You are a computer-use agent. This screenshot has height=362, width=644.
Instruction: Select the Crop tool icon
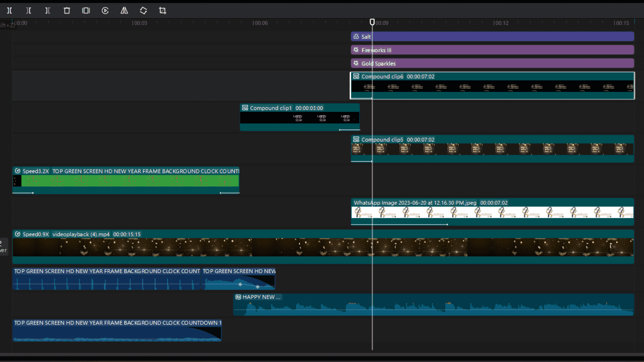[162, 11]
